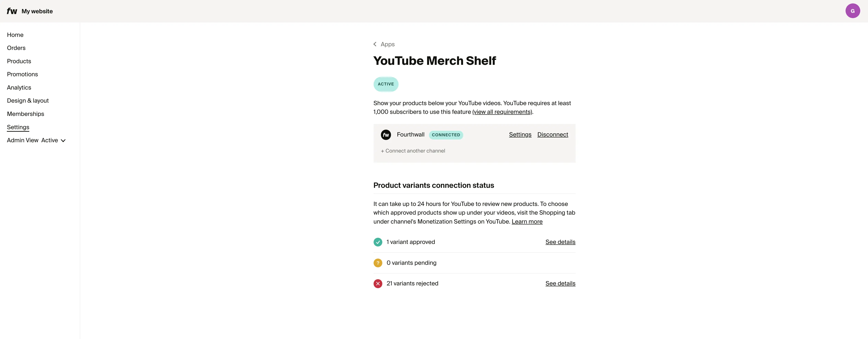Open the profile avatar menu
Viewport: 868px width, 339px height.
(x=852, y=11)
